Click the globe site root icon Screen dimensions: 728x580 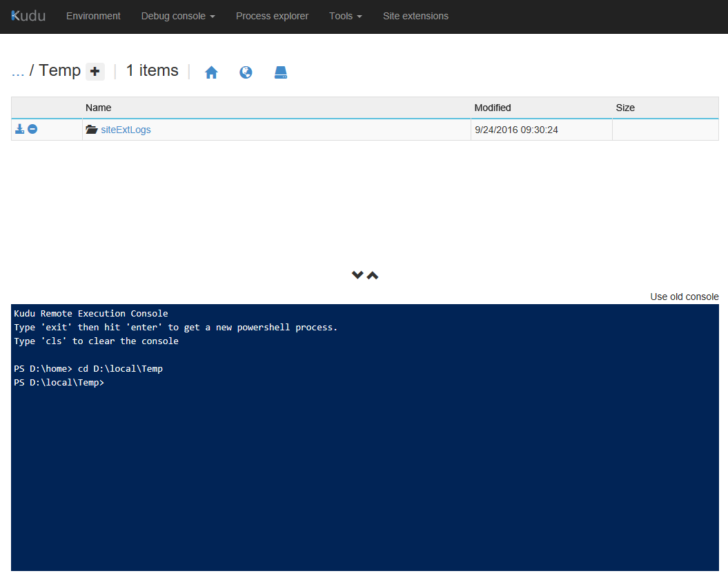[x=246, y=72]
